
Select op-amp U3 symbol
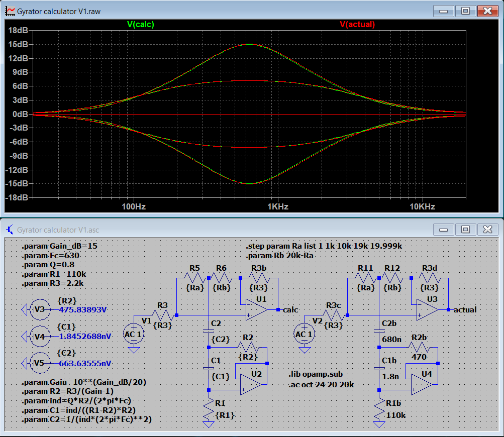(x=427, y=310)
